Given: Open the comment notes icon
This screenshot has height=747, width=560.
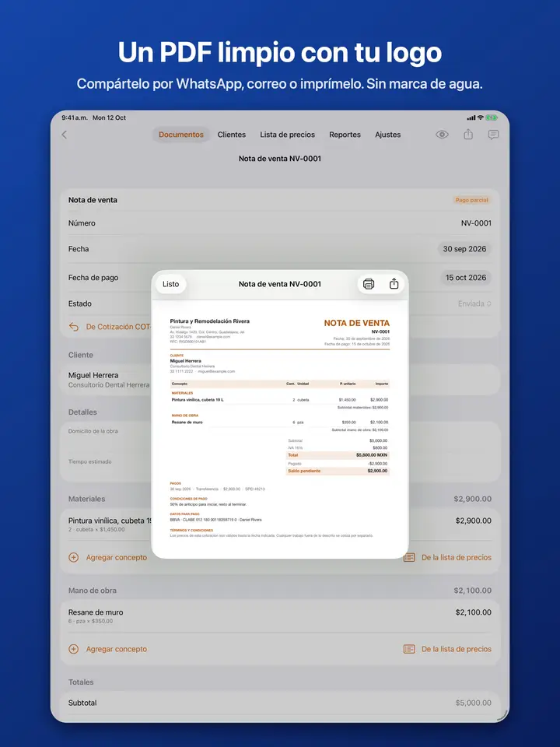Looking at the screenshot, I should point(493,135).
